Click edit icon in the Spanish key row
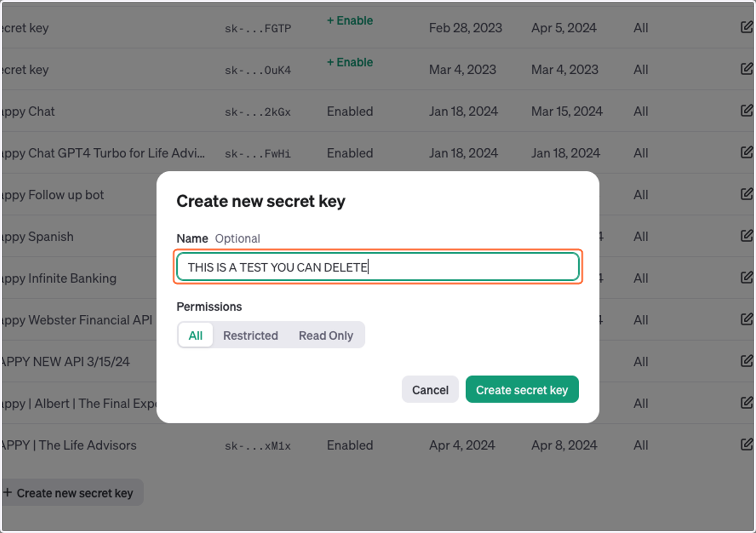Image resolution: width=756 pixels, height=533 pixels. click(x=747, y=236)
